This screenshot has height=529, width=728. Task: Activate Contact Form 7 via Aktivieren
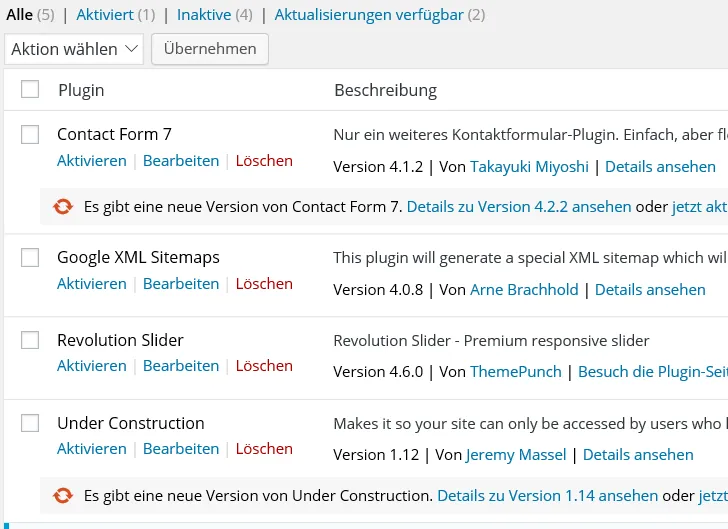(92, 161)
